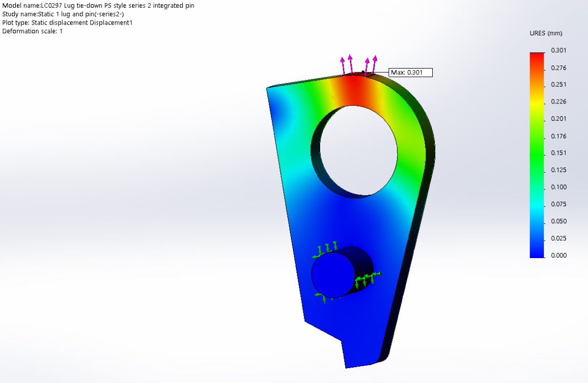The width and height of the screenshot is (588, 383).
Task: Click the Max: 0.301 annotation callout
Action: (x=410, y=72)
